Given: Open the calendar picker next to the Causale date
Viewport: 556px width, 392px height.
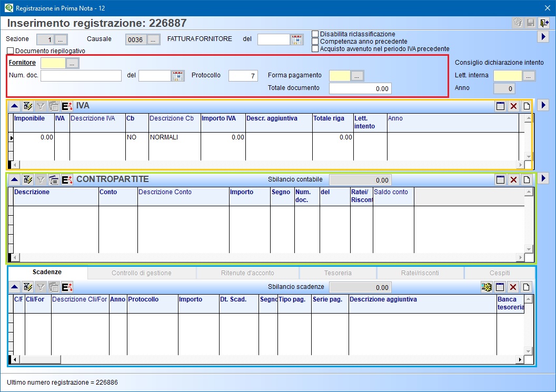Looking at the screenshot, I should [297, 39].
